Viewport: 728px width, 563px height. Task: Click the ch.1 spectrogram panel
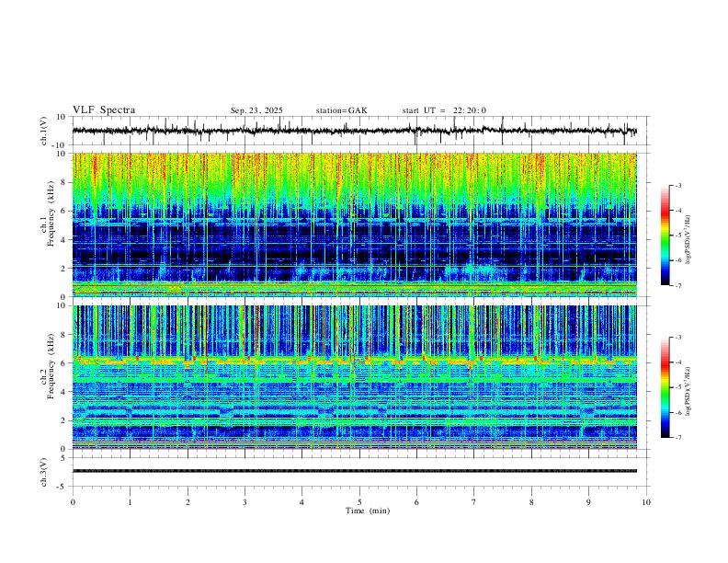pos(354,224)
